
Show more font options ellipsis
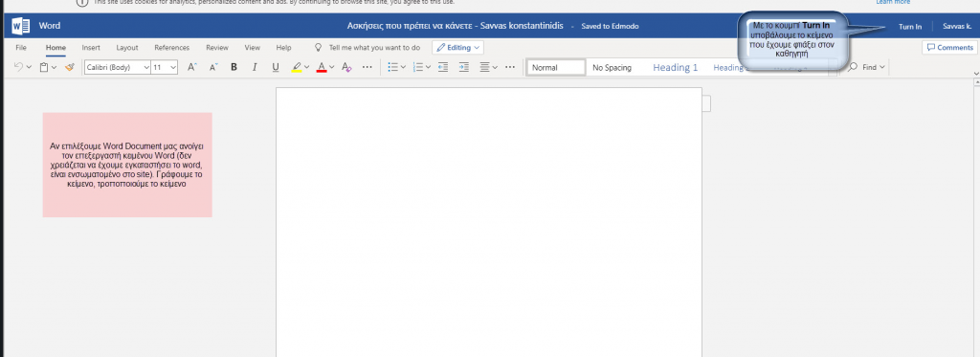(x=367, y=67)
